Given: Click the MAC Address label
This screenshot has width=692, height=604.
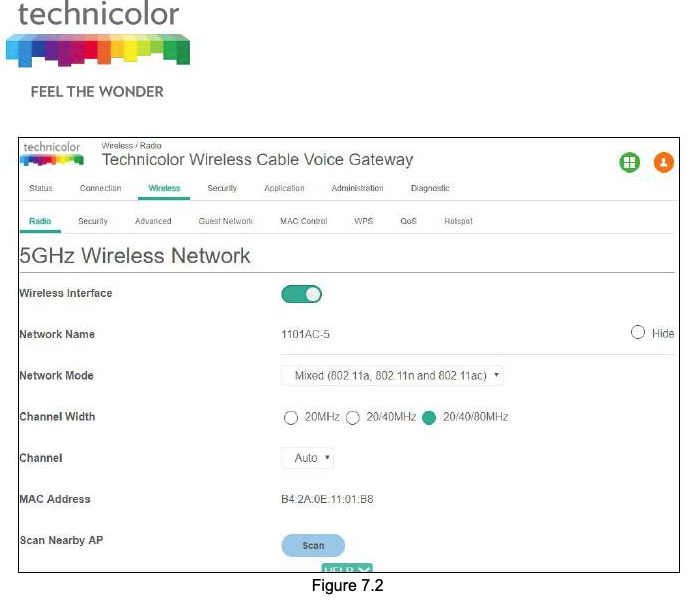Looking at the screenshot, I should tap(55, 499).
